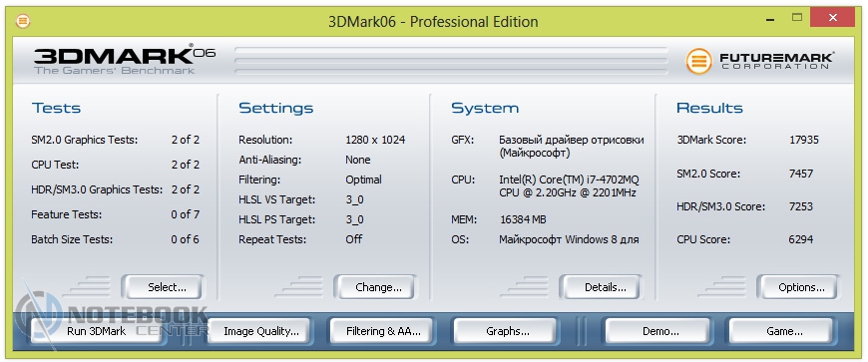Click the GFX driver description text
Viewport: 868px width, 362px height.
pyautogui.click(x=572, y=147)
